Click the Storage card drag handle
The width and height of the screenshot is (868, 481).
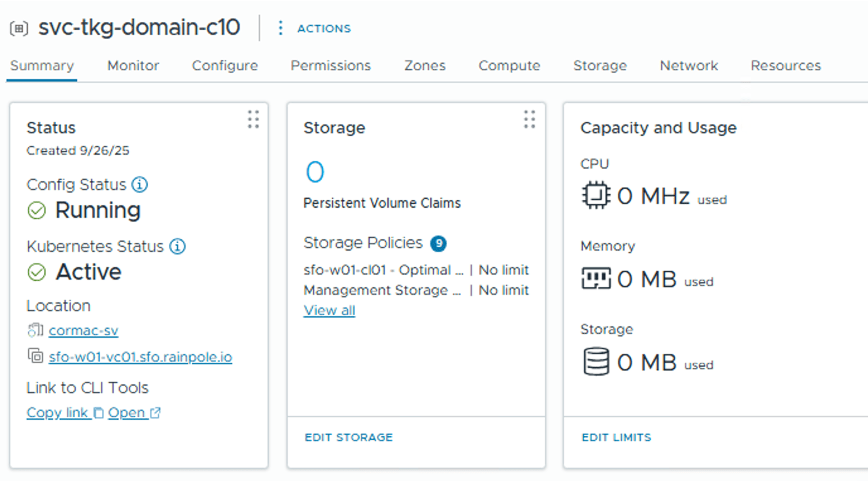(x=529, y=119)
